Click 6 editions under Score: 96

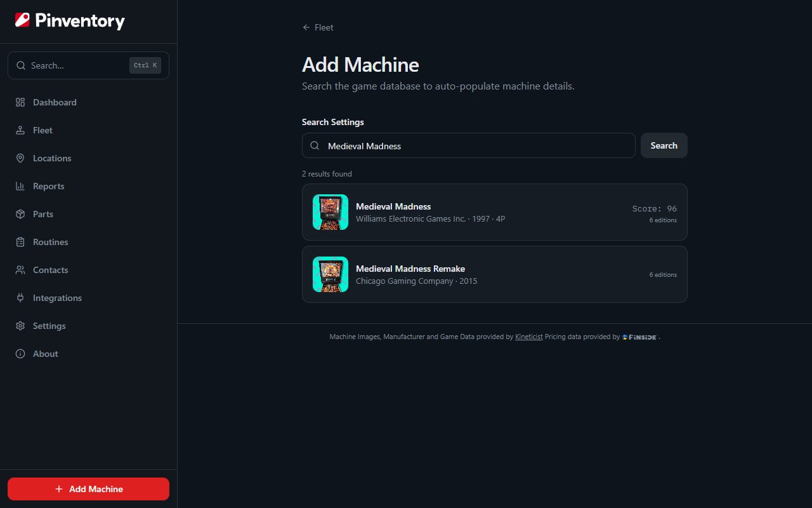[663, 220]
